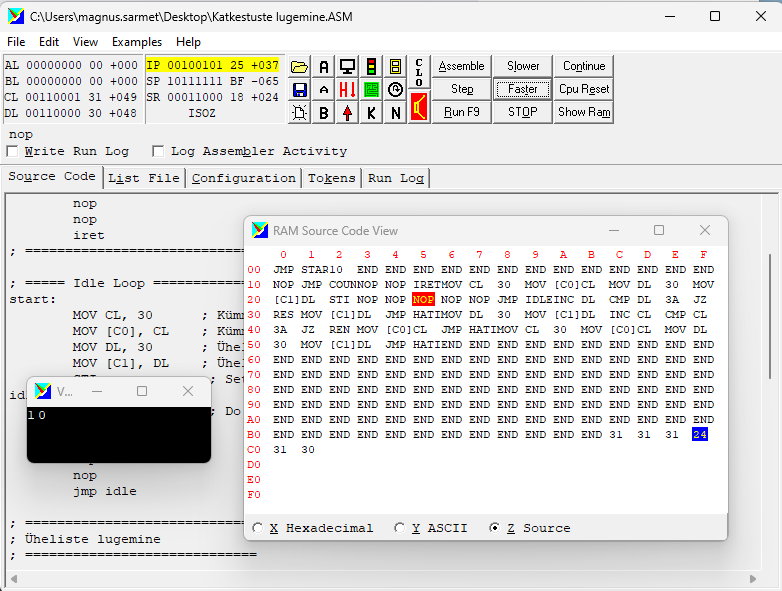The width and height of the screenshot is (782, 591).
Task: Switch to the Run Log tab
Action: [396, 178]
